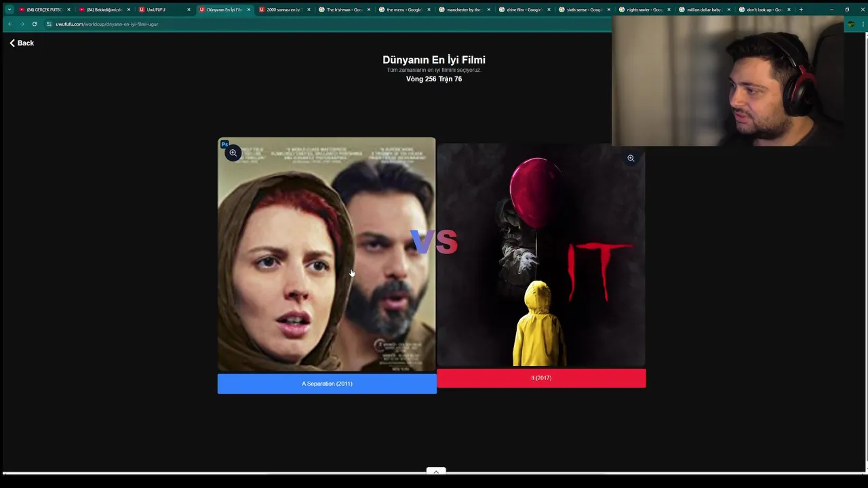Viewport: 868px width, 488px height.
Task: Close the manchester by the sea tab
Action: click(x=489, y=9)
